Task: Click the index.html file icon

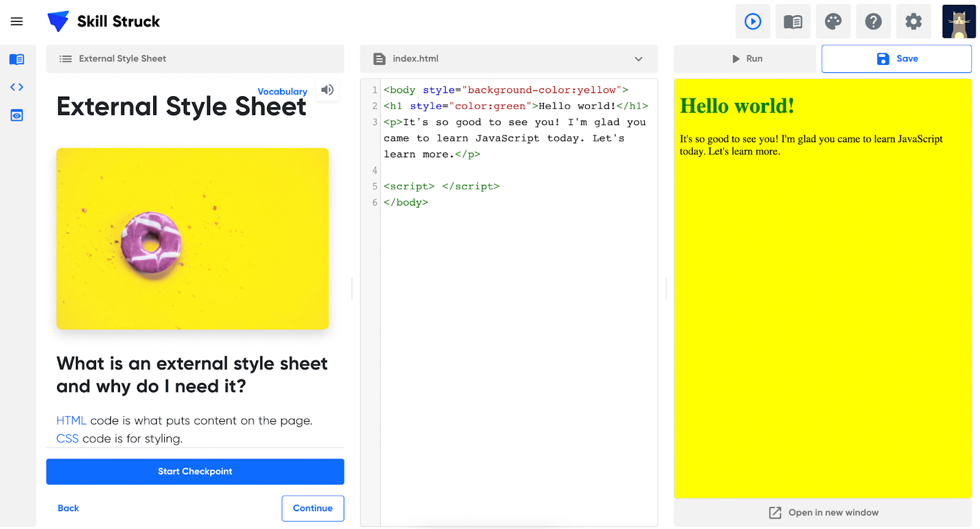Action: pyautogui.click(x=379, y=59)
